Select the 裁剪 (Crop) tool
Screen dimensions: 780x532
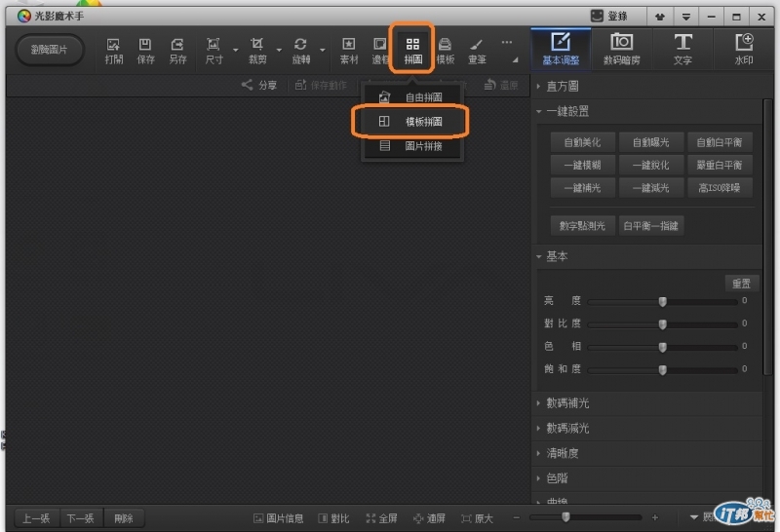pos(257,52)
